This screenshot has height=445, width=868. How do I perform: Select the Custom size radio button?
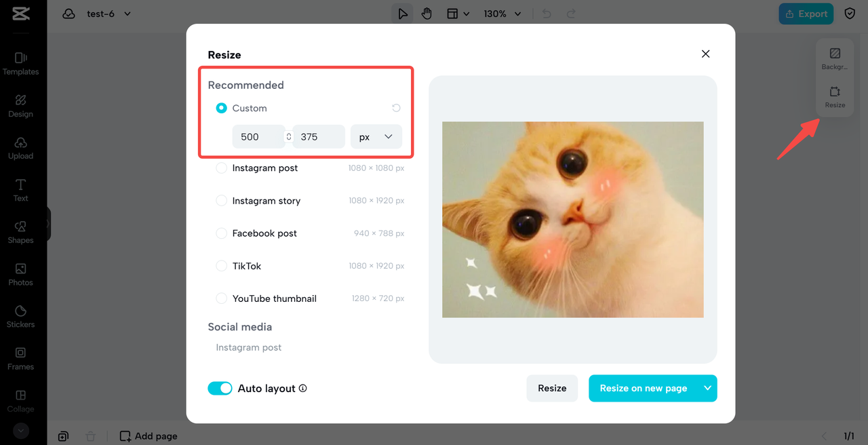pyautogui.click(x=221, y=108)
